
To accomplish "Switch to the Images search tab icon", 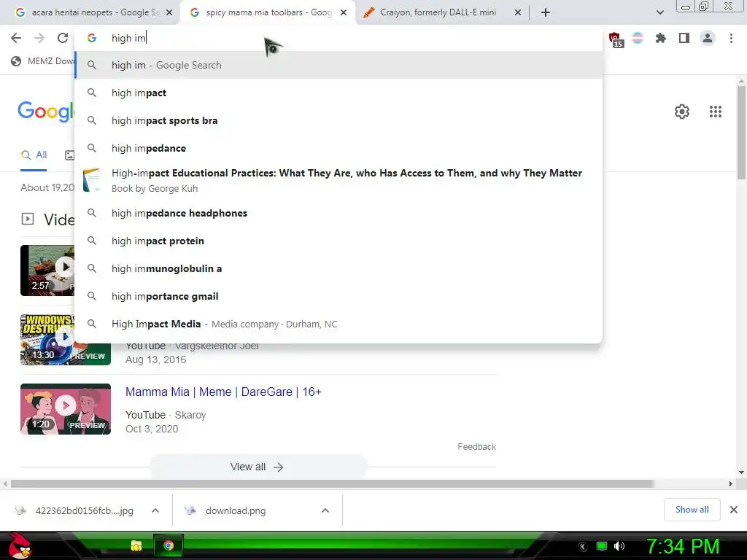I will point(69,155).
